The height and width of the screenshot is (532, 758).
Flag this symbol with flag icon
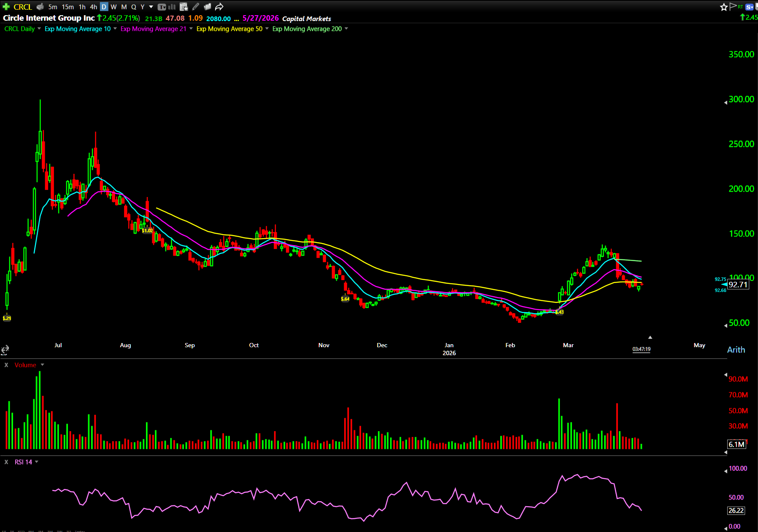pos(733,6)
